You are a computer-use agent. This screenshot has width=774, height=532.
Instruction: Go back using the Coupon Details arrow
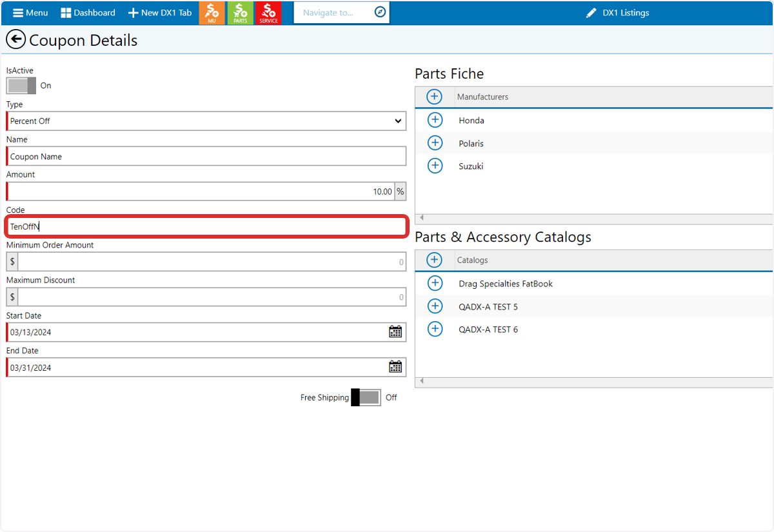pyautogui.click(x=15, y=40)
